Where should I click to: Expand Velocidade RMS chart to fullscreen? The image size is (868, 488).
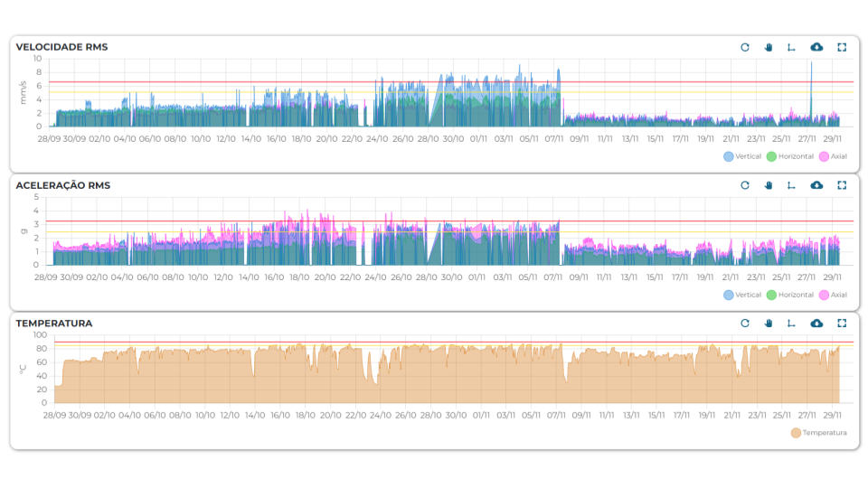[842, 48]
